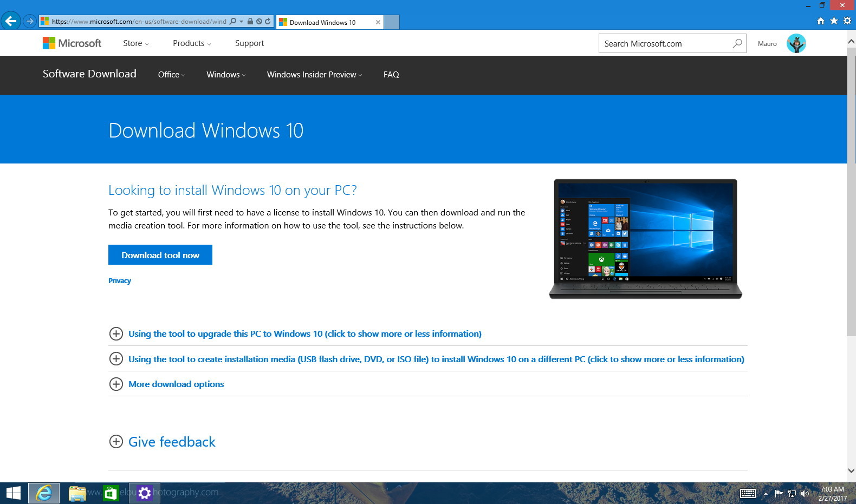856x504 pixels.
Task: Open Windows Store taskbar icon
Action: (111, 493)
